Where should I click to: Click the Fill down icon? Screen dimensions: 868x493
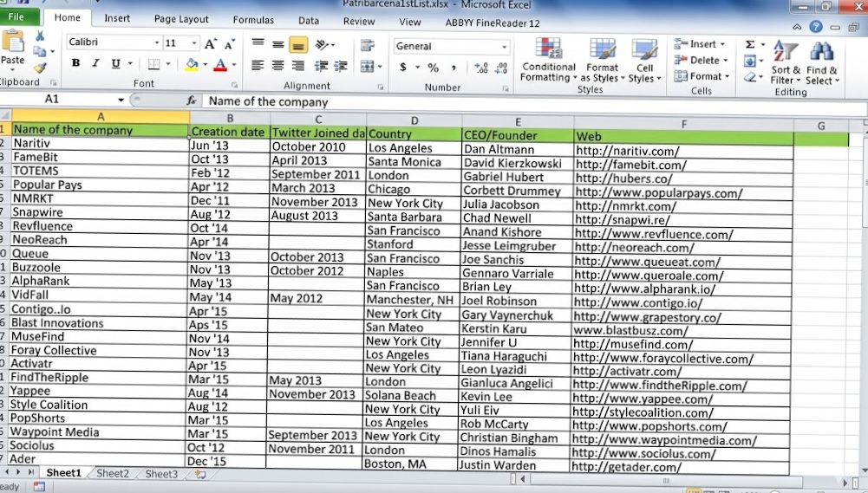[x=751, y=61]
